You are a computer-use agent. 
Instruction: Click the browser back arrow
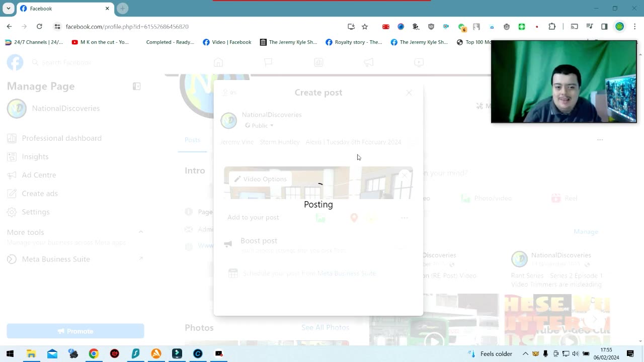pyautogui.click(x=9, y=27)
